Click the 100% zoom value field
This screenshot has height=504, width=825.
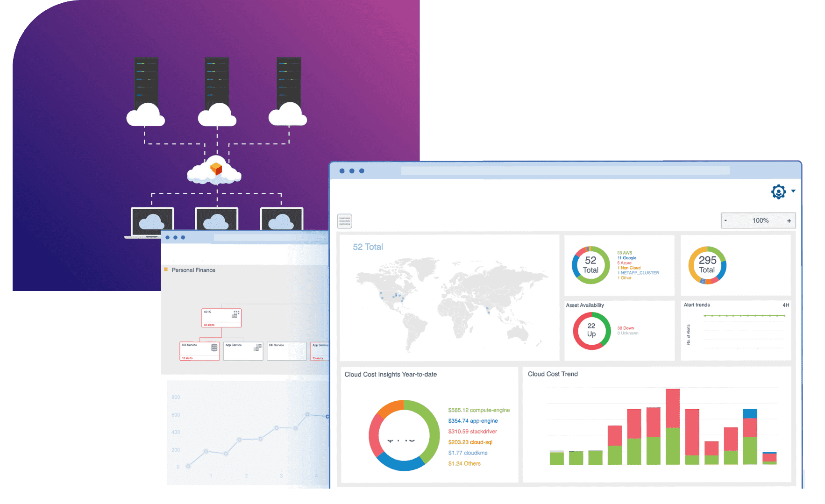[x=761, y=220]
